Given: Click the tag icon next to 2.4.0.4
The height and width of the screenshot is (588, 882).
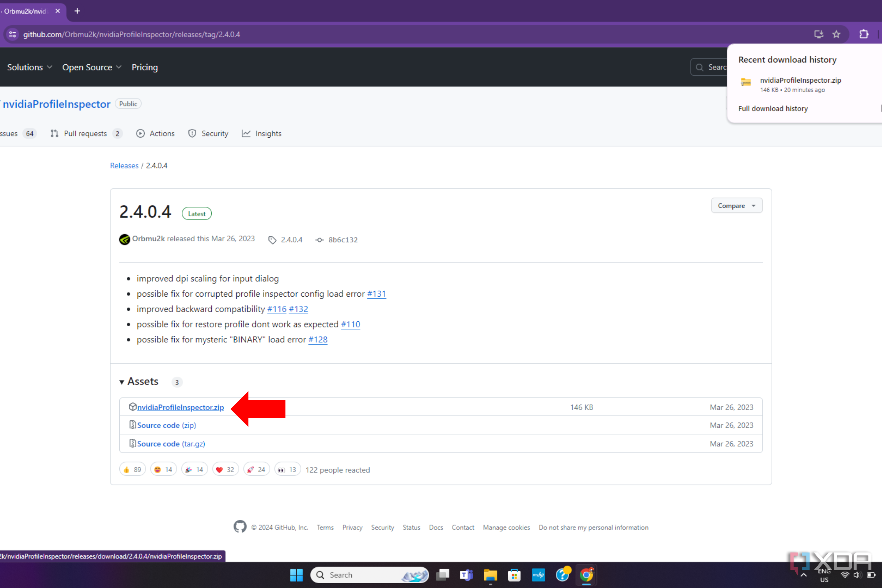Looking at the screenshot, I should [x=272, y=240].
